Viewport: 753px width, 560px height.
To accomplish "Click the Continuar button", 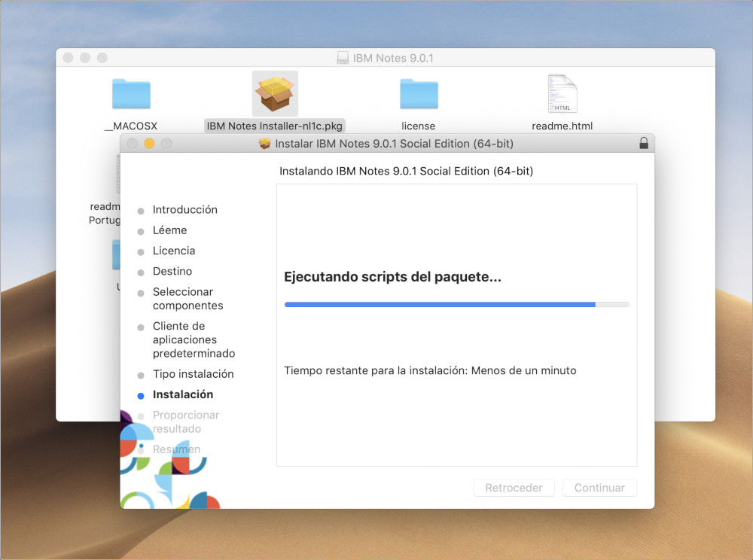I will coord(599,488).
